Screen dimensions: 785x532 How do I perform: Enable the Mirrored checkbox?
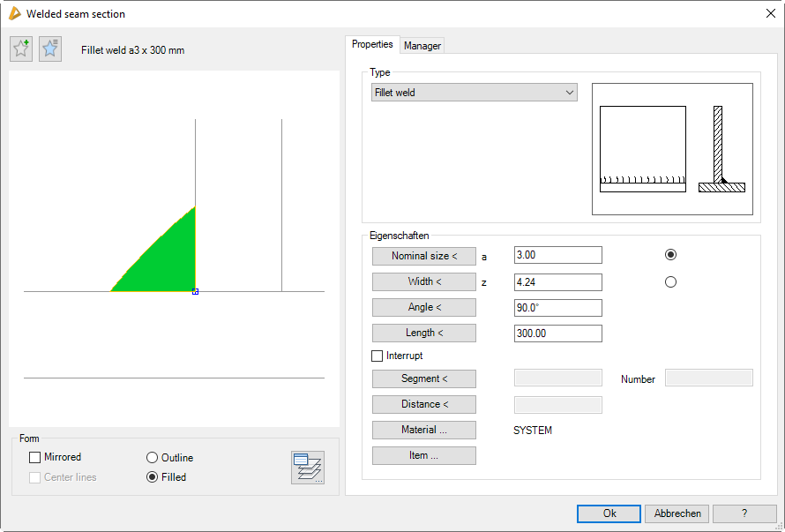point(35,458)
